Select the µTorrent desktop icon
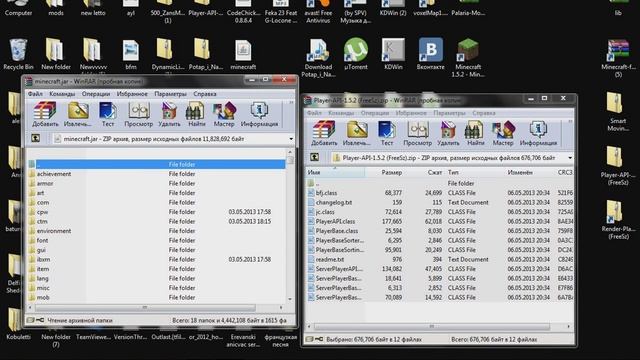640x360 pixels. (x=356, y=54)
